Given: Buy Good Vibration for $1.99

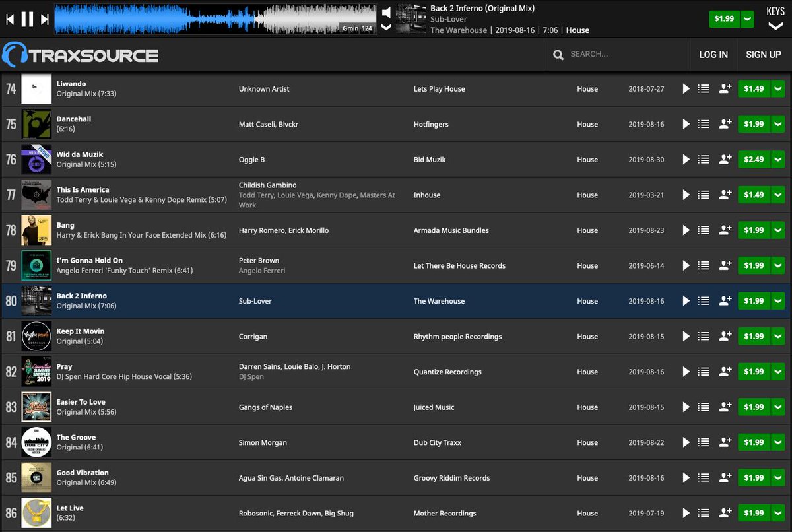Looking at the screenshot, I should (754, 478).
